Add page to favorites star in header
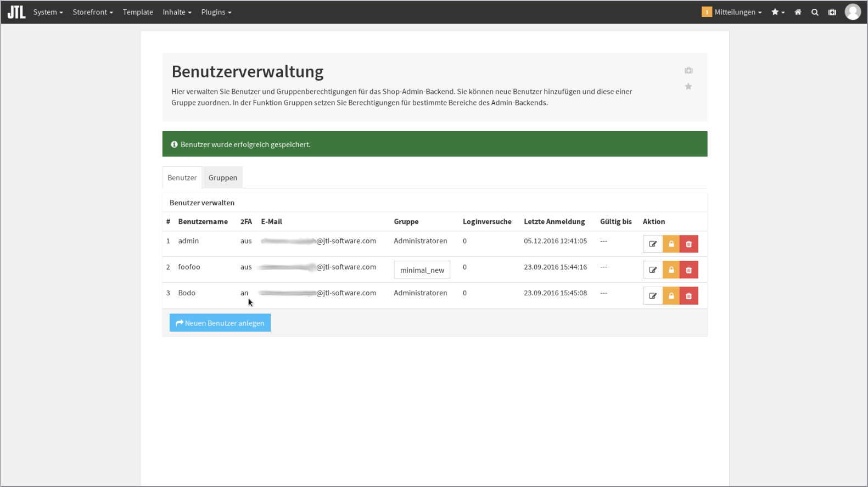Screen dimensions: 868x487 pyautogui.click(x=688, y=87)
